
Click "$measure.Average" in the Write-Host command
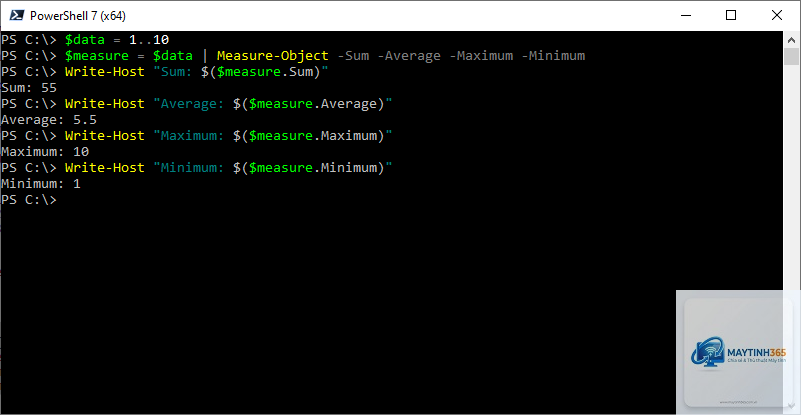[312, 104]
